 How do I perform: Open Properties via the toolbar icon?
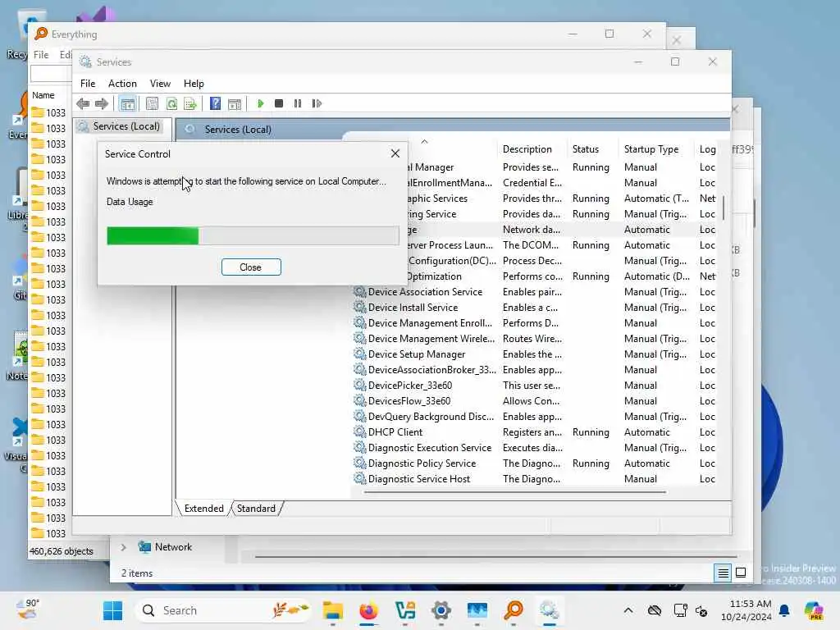click(152, 103)
